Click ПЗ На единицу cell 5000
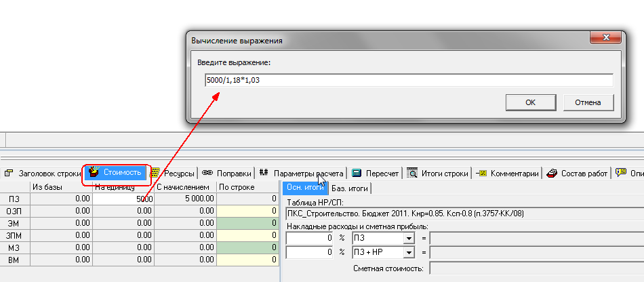This screenshot has width=644, height=282. tap(123, 199)
